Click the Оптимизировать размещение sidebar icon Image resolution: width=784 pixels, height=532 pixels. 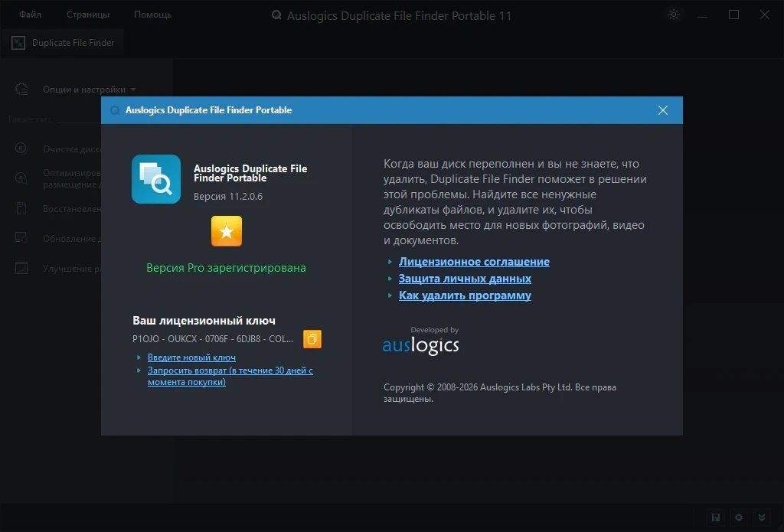(x=21, y=178)
